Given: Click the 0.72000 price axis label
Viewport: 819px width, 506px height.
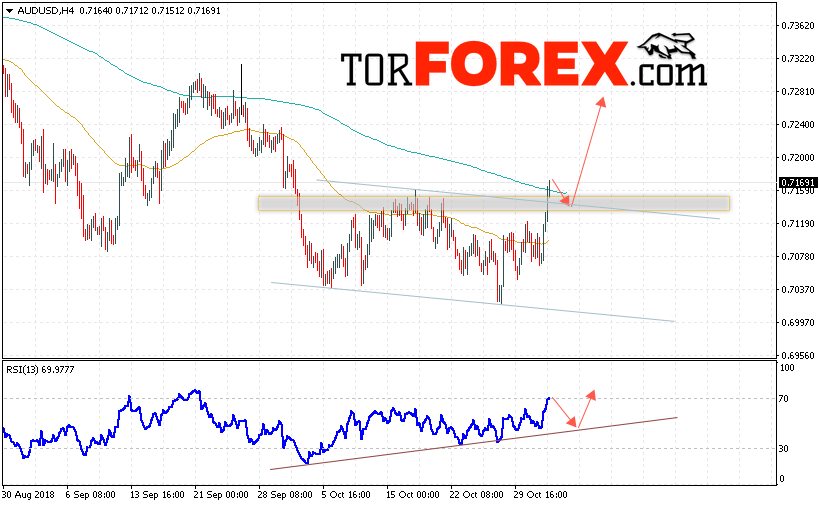Looking at the screenshot, I should pyautogui.click(x=798, y=158).
